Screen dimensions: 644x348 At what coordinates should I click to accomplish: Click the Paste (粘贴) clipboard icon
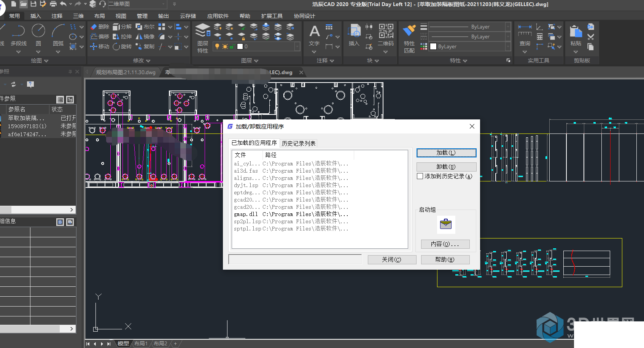coord(576,36)
